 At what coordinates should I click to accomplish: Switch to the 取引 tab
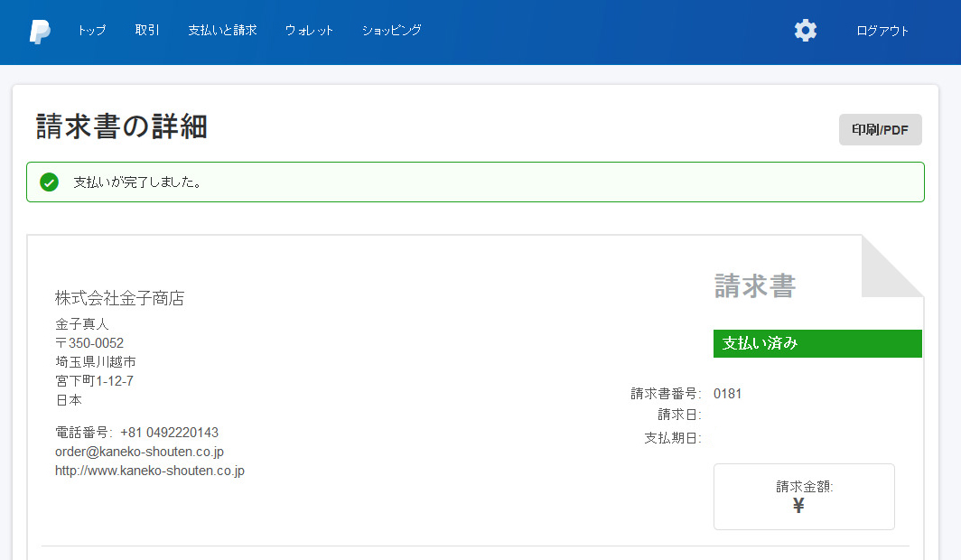click(x=146, y=30)
